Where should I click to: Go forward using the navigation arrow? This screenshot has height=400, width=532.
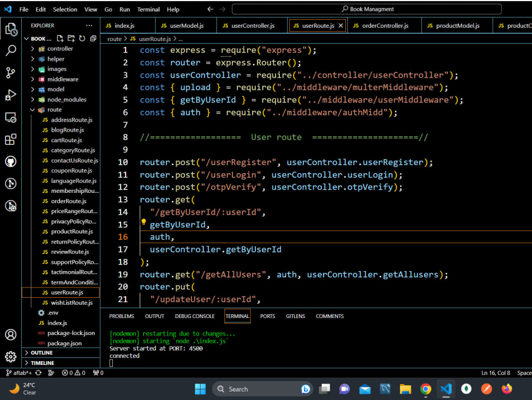point(222,9)
